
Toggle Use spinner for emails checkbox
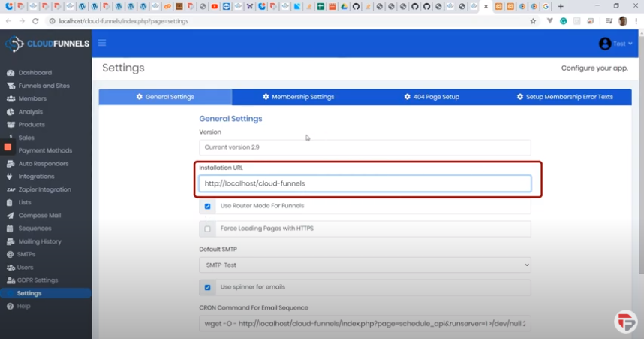click(x=208, y=287)
